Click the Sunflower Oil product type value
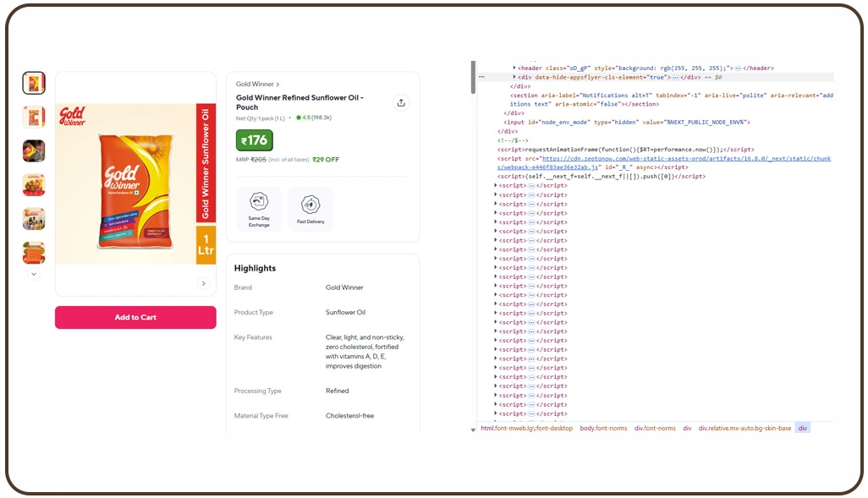This screenshot has height=498, width=868. pos(345,313)
